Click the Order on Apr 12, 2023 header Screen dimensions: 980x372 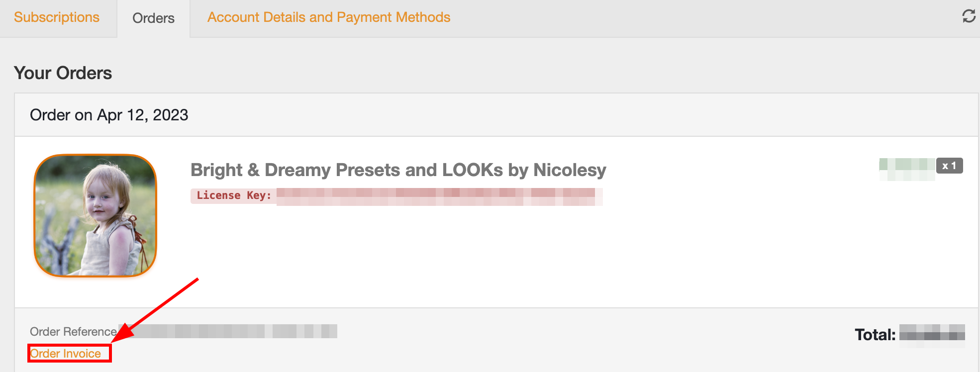(109, 115)
